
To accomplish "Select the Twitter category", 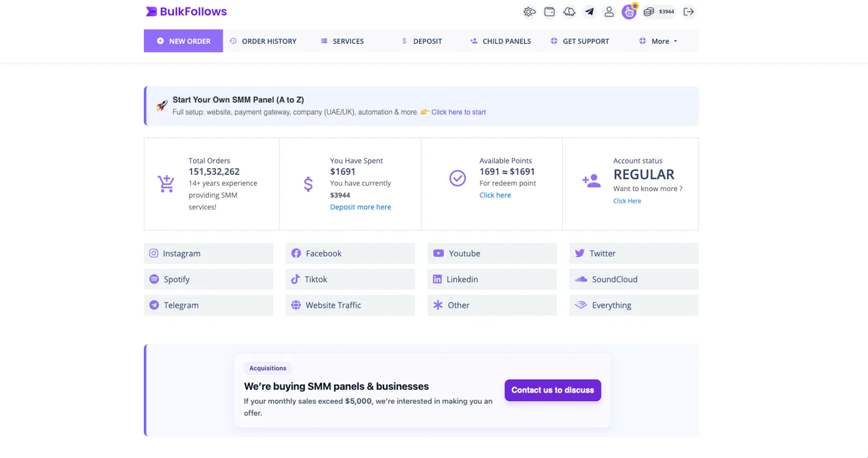I will click(634, 253).
